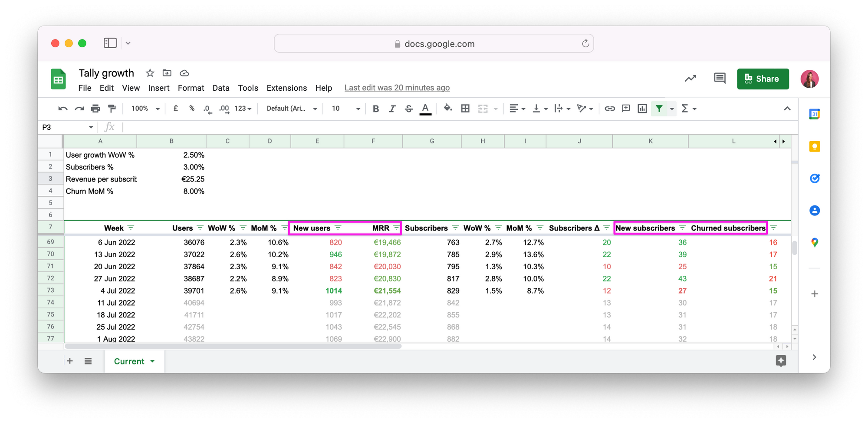Open the fill color picker
This screenshot has width=868, height=423.
click(448, 108)
